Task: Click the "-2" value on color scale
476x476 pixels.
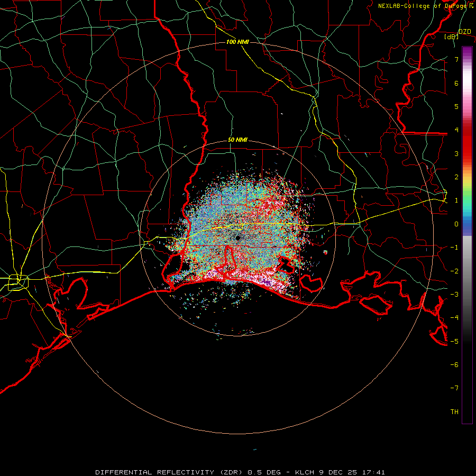Action: [x=454, y=271]
